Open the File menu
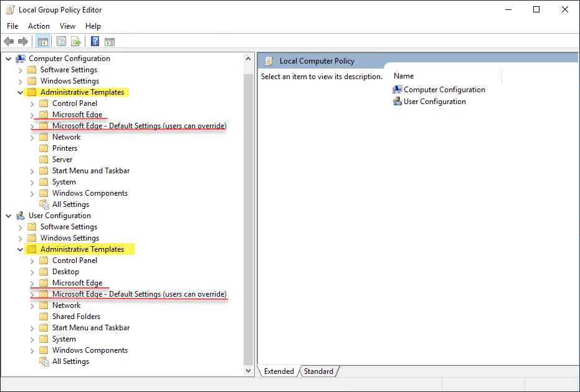Screen dimensions: 580x392 [x=12, y=26]
